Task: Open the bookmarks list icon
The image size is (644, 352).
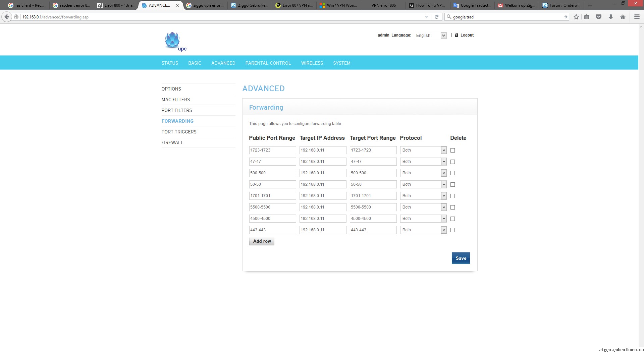Action: point(587,17)
